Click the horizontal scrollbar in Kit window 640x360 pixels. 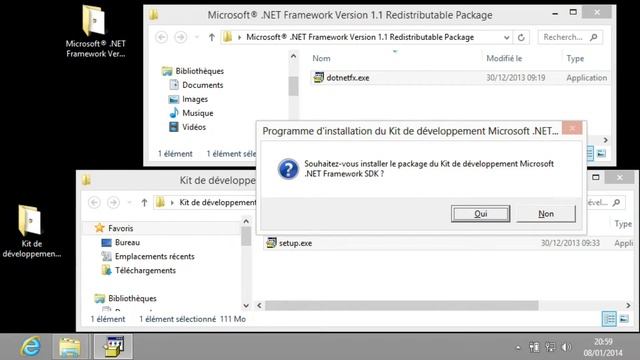click(x=402, y=305)
